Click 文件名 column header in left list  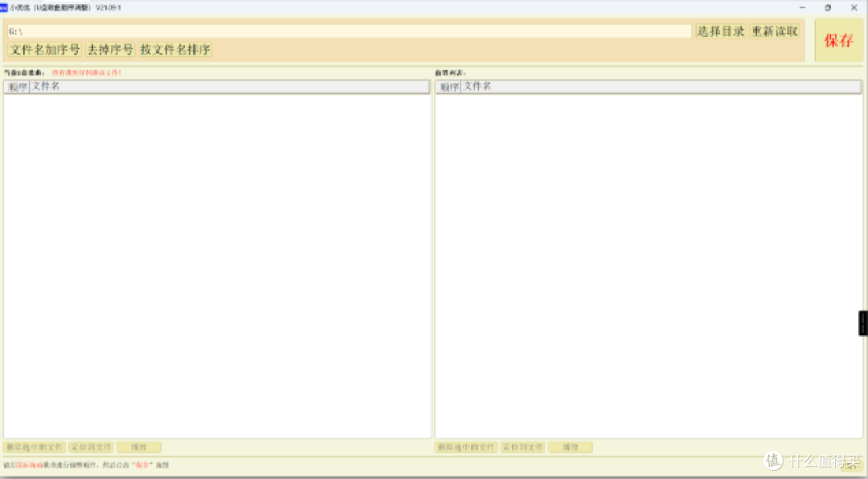pyautogui.click(x=229, y=87)
